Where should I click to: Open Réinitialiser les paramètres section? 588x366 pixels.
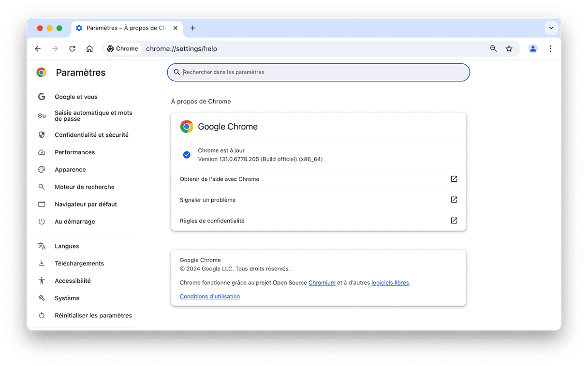93,316
